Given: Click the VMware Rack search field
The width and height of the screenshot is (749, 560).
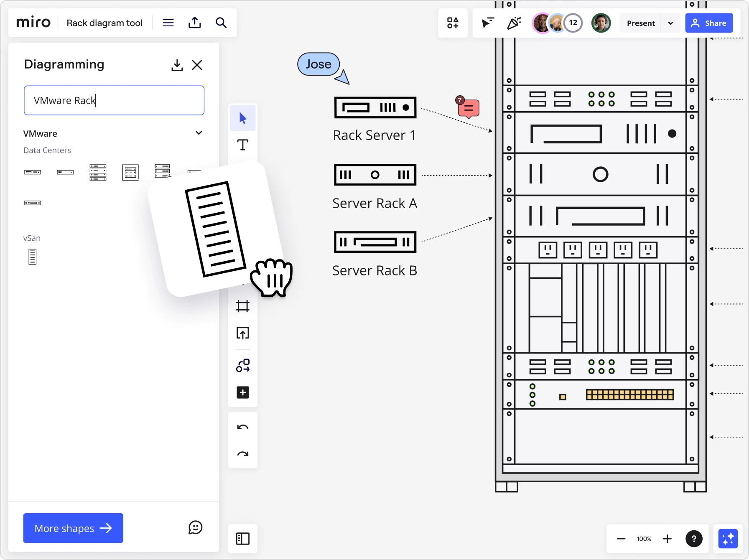Looking at the screenshot, I should pos(114,100).
